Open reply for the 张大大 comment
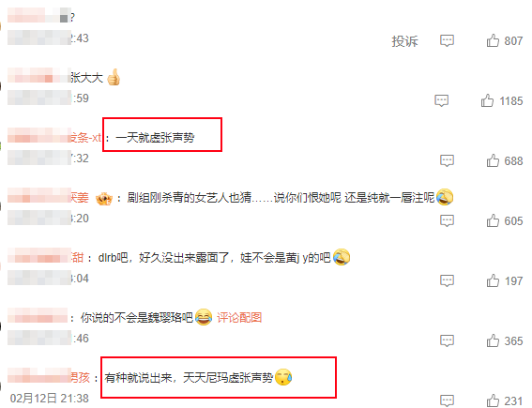 tap(441, 100)
